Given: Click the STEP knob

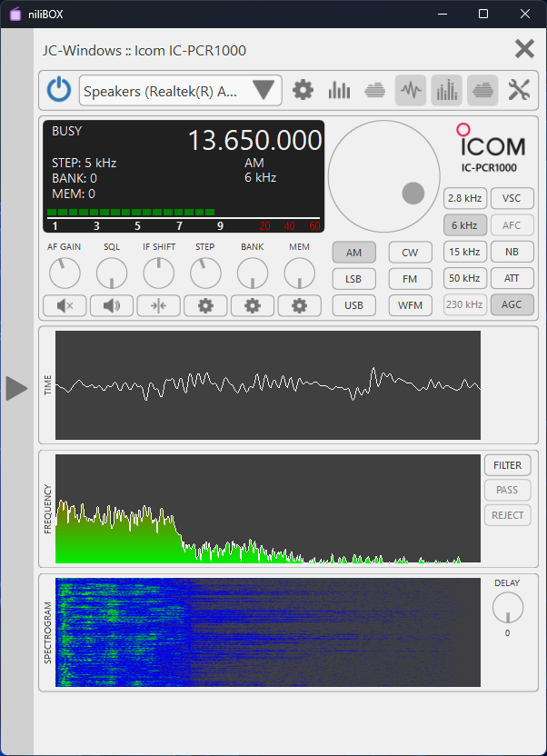Looking at the screenshot, I should 205,273.
